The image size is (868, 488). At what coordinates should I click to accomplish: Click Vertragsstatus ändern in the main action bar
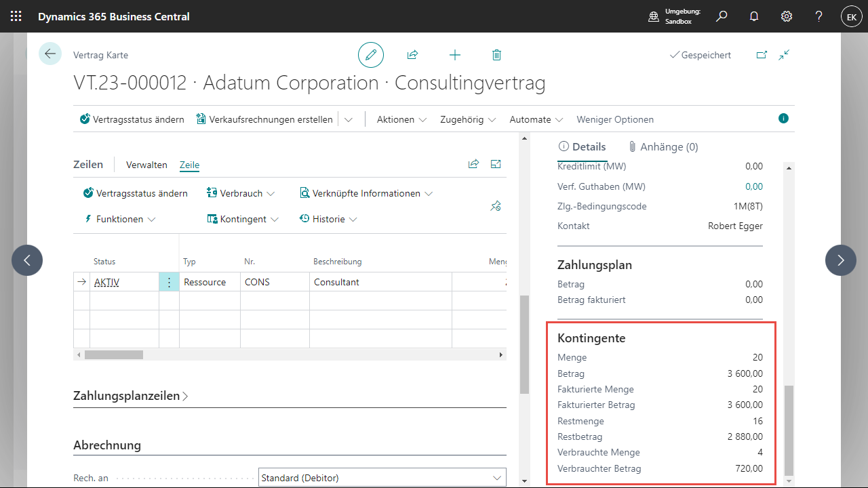132,119
